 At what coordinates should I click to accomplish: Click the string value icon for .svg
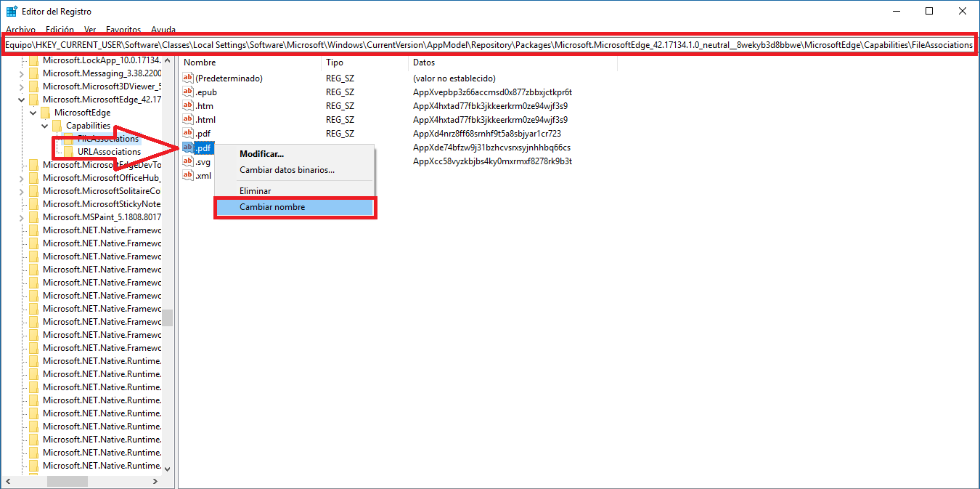[188, 162]
